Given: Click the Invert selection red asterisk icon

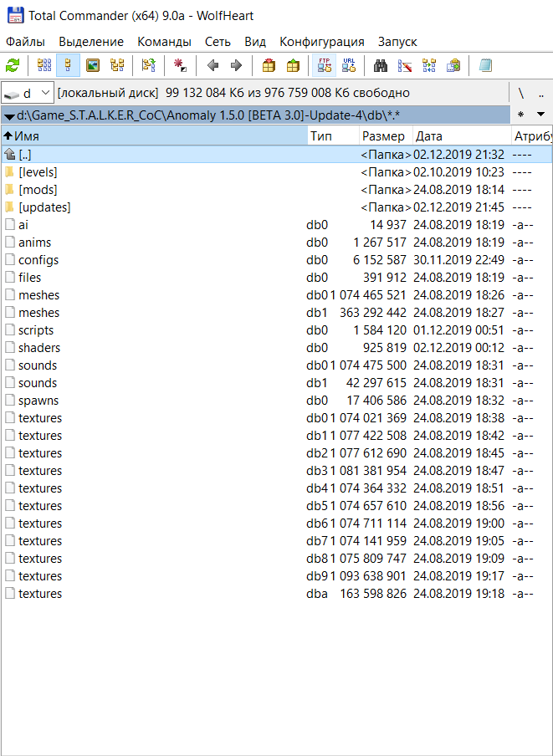Looking at the screenshot, I should click(181, 65).
